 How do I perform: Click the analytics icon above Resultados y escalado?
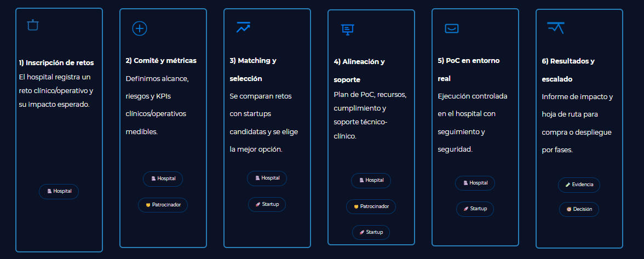[555, 27]
